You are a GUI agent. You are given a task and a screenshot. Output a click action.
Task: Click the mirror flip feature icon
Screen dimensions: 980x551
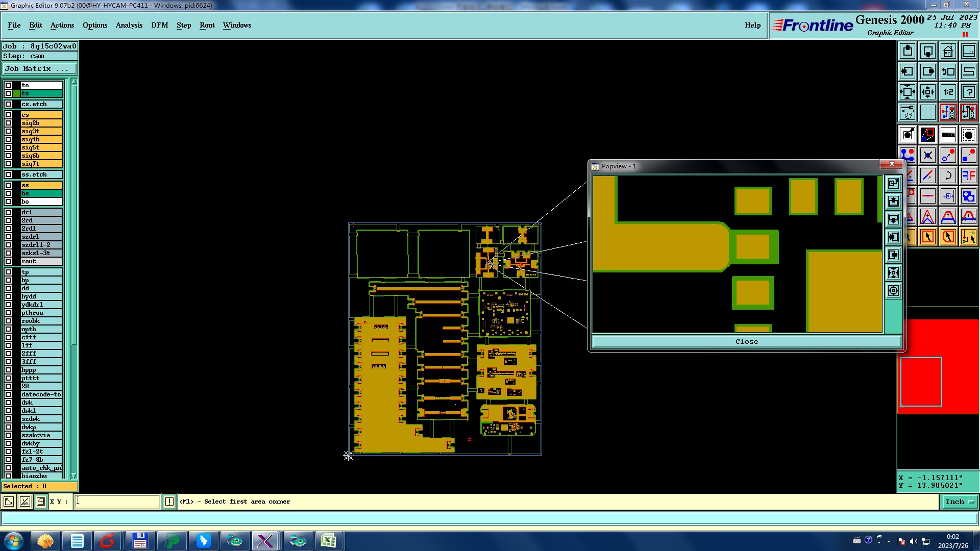(x=968, y=176)
